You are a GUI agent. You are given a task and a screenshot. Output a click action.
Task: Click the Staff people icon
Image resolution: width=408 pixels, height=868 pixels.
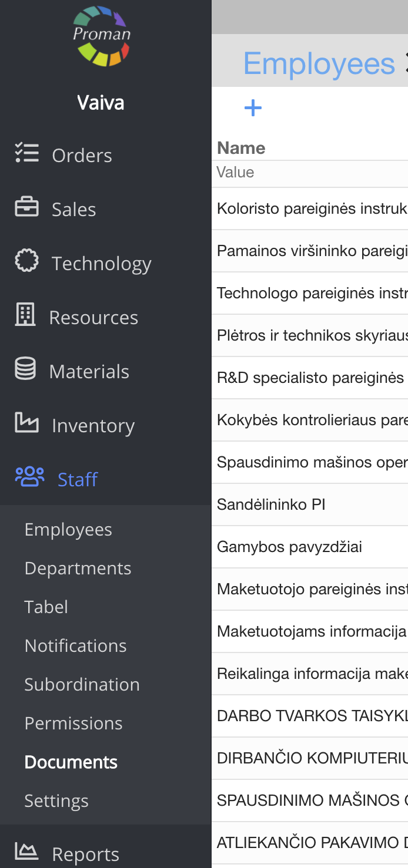coord(29,478)
